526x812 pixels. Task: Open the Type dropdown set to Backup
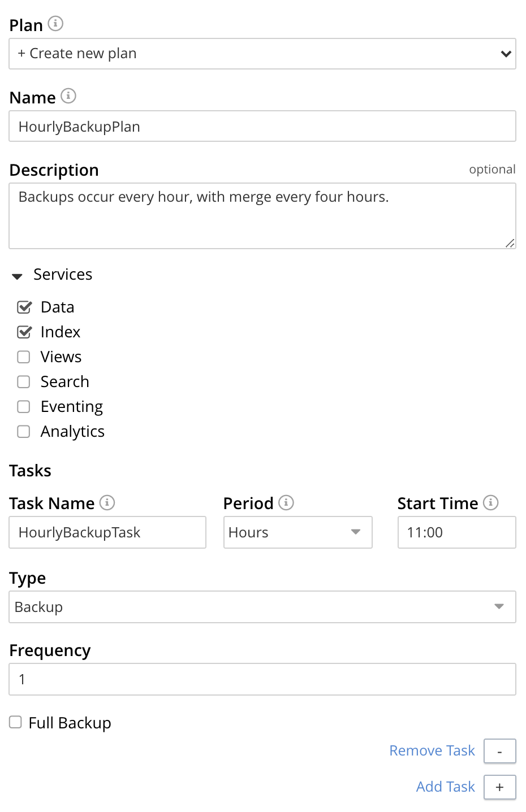262,607
